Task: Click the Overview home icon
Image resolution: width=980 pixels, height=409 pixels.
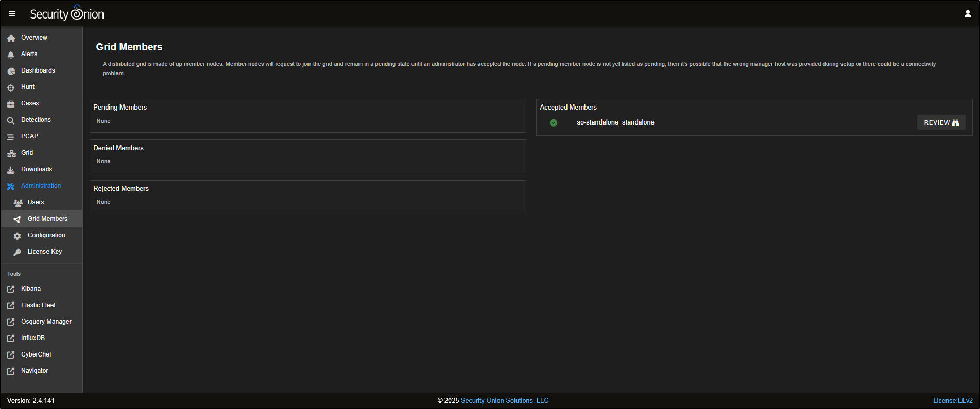Action: [11, 38]
